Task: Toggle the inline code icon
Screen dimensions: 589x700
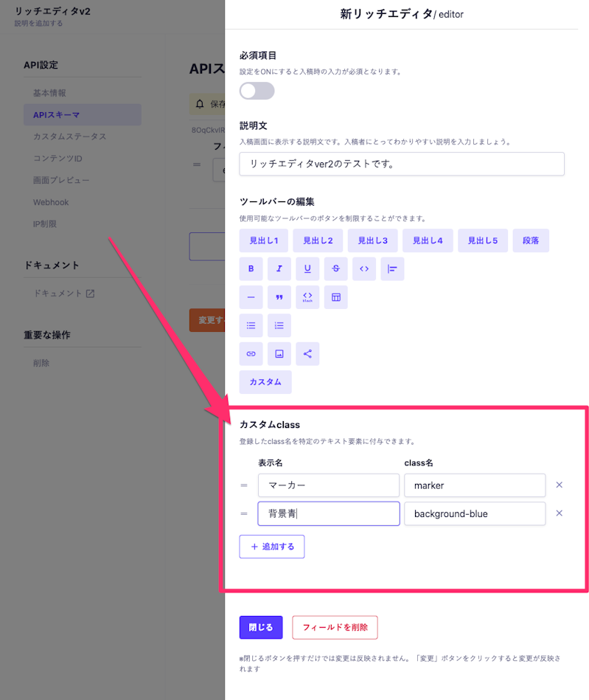Action: (364, 268)
